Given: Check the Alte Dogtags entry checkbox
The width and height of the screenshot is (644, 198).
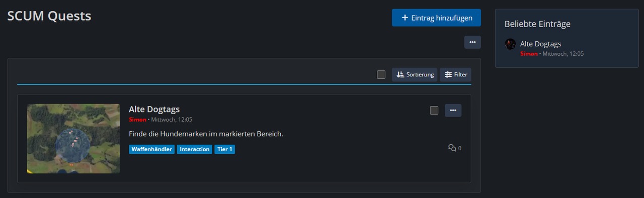Looking at the screenshot, I should 434,110.
